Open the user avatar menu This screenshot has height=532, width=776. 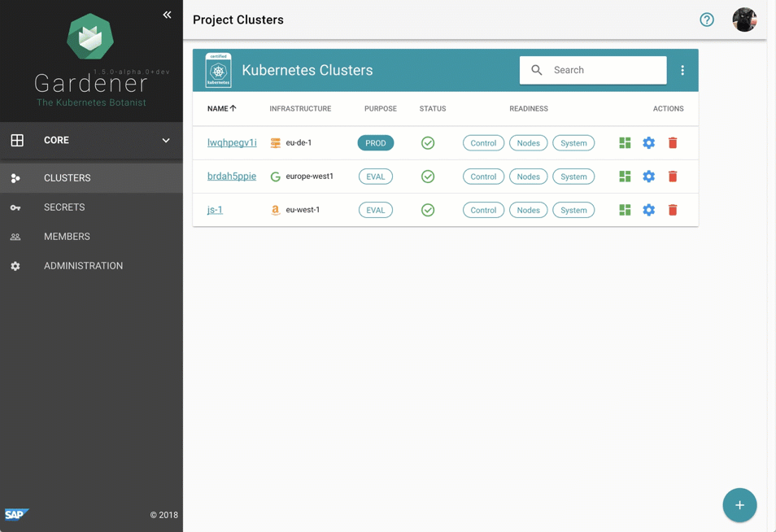[x=743, y=20]
